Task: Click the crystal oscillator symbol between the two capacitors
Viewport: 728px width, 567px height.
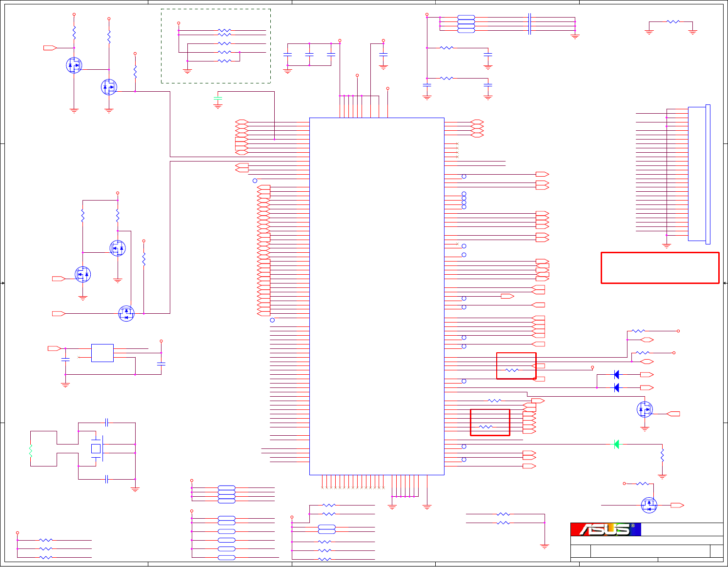Action: pyautogui.click(x=97, y=448)
